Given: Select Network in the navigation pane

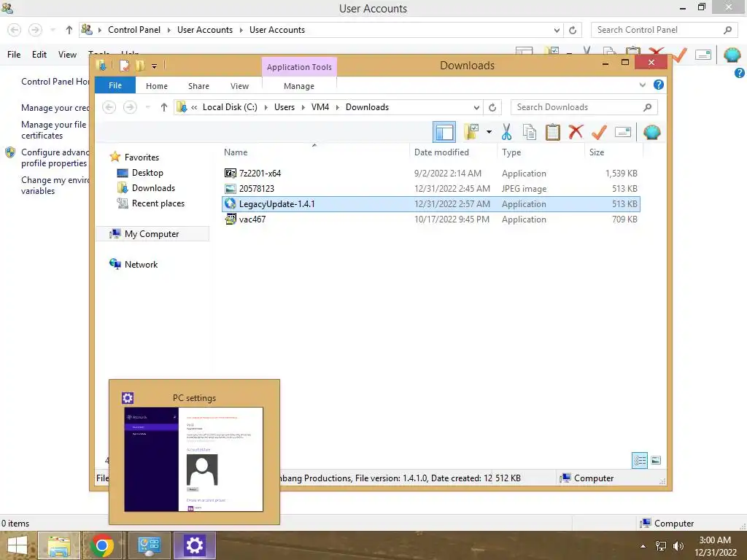Looking at the screenshot, I should pos(141,264).
